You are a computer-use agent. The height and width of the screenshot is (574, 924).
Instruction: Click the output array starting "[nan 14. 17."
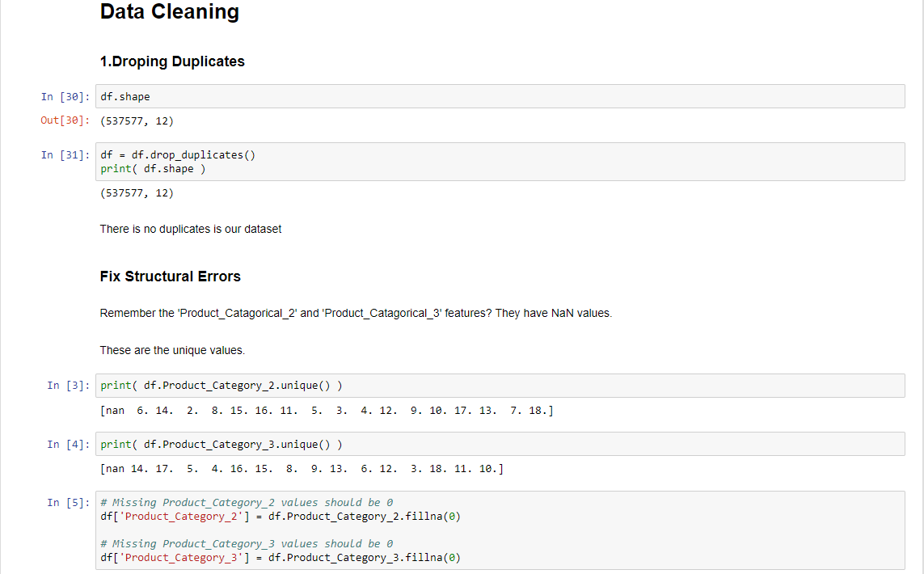[x=301, y=469]
